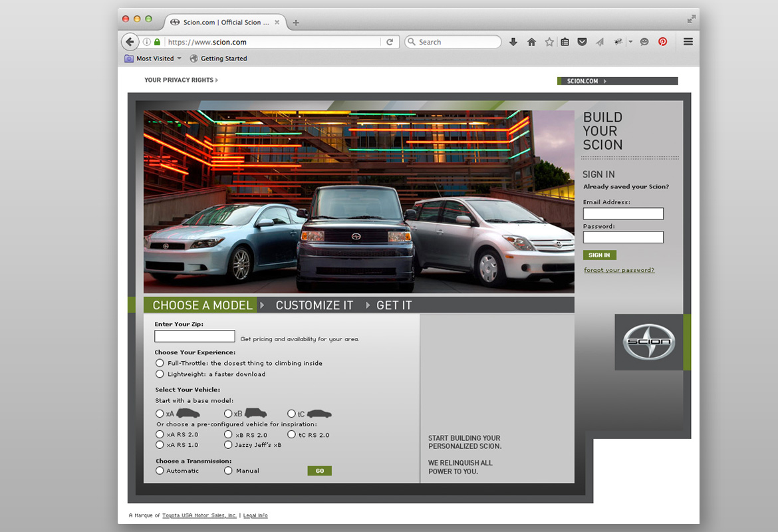
Task: Open Firebug dropdown arrow in toolbar
Action: 630,42
